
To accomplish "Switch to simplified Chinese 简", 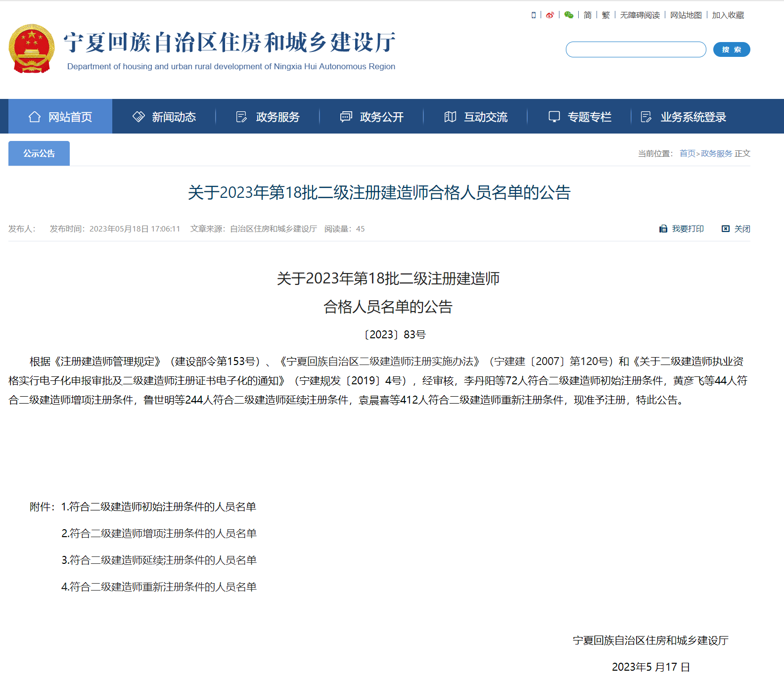I will [587, 15].
